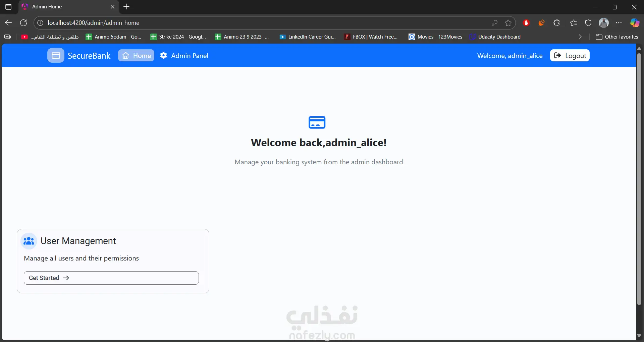Go back using the browser back arrow
The width and height of the screenshot is (644, 342).
point(8,23)
